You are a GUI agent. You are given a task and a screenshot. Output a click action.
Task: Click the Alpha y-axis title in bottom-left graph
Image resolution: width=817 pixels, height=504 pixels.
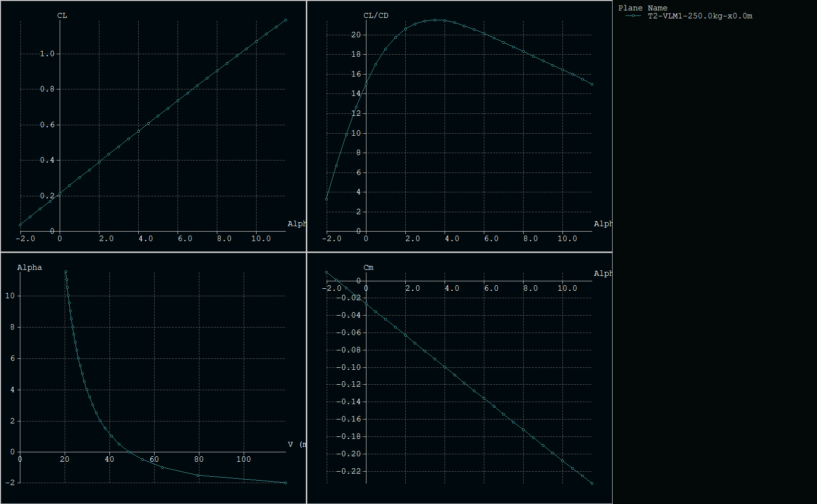point(29,267)
